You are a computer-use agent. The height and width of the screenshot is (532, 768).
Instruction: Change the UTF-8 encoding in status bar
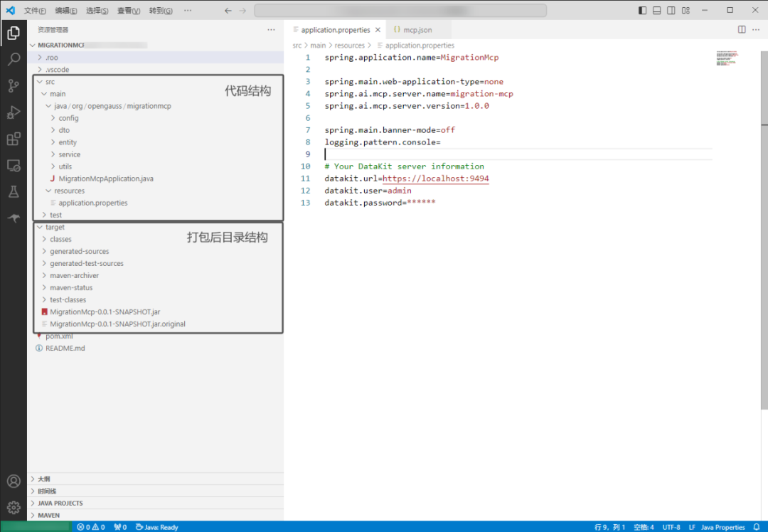(671, 527)
